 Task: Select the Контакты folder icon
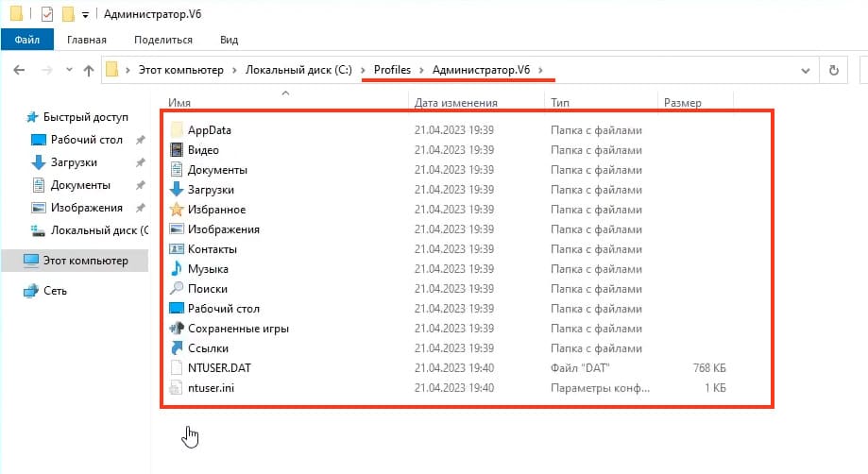point(177,249)
